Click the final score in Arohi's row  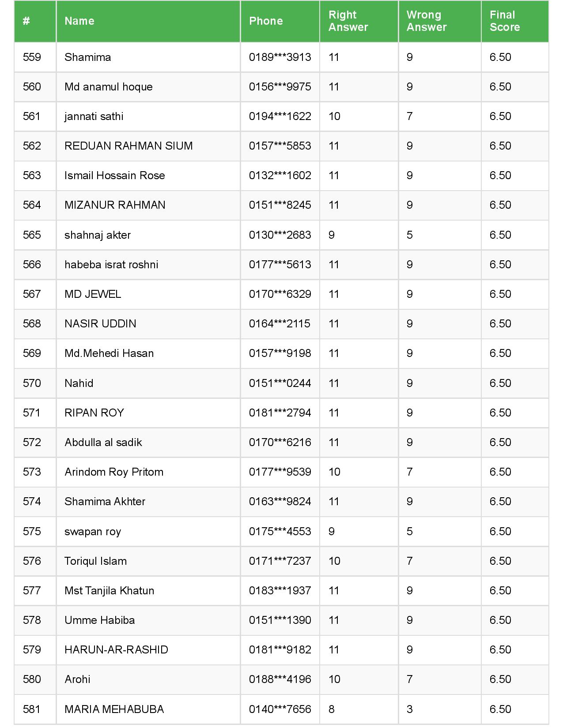[x=500, y=679]
